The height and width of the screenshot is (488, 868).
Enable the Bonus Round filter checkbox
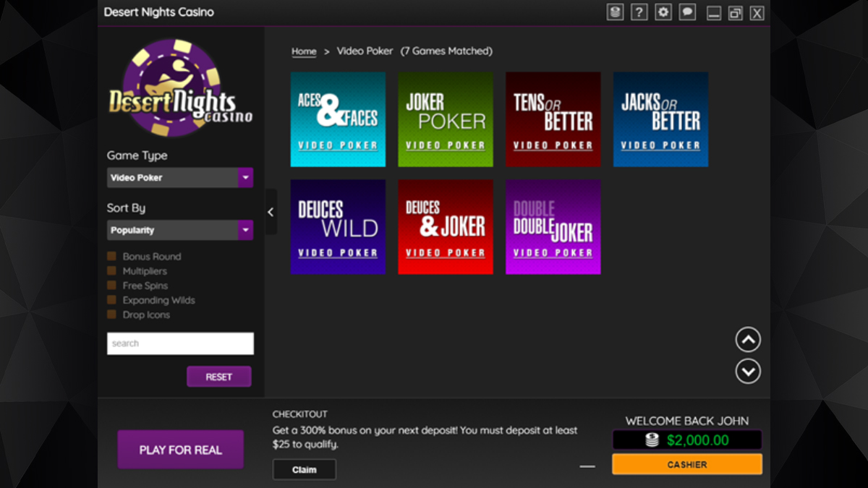coord(111,256)
